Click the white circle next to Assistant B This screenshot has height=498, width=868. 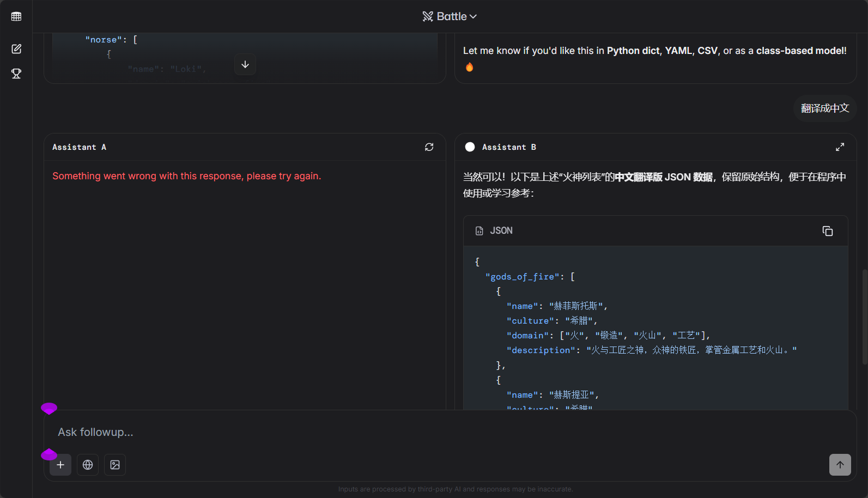470,147
